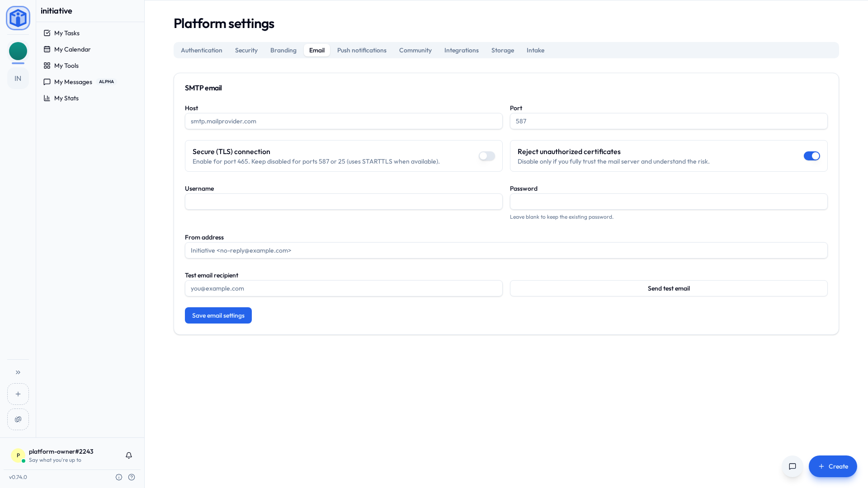Open the Branding tab
The width and height of the screenshot is (868, 488).
(283, 50)
